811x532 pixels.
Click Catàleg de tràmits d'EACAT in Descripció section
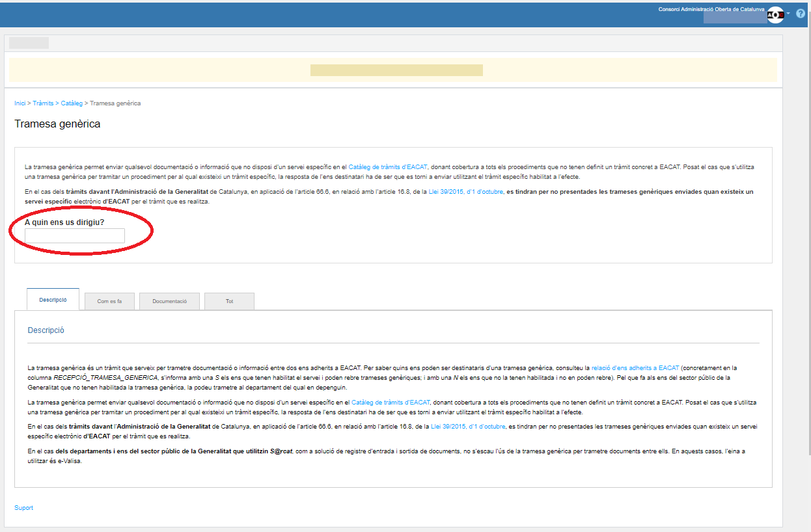click(x=391, y=403)
